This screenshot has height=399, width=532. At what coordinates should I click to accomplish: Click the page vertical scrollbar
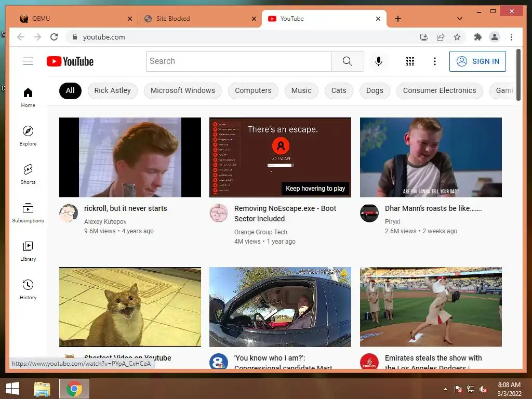[518, 75]
